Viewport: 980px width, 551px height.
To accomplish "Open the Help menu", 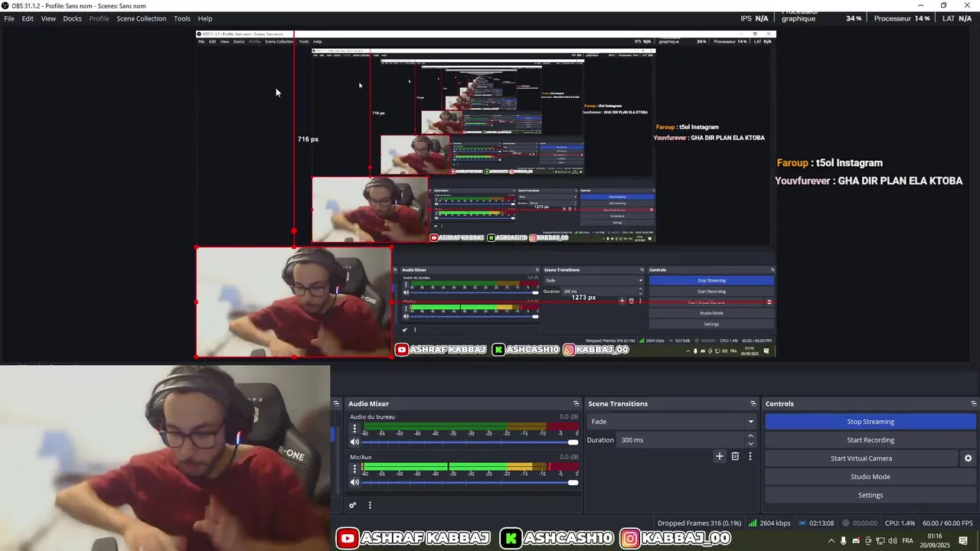I will (205, 18).
